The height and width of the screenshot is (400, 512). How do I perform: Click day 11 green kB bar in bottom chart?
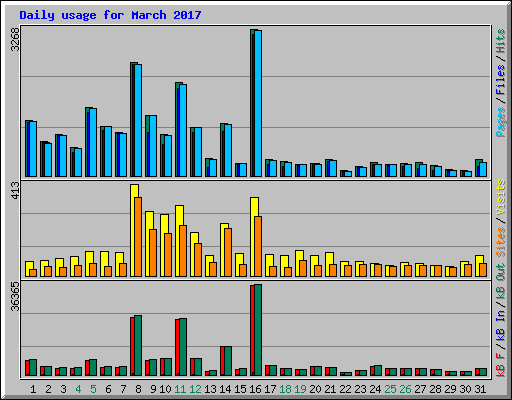coord(183,347)
